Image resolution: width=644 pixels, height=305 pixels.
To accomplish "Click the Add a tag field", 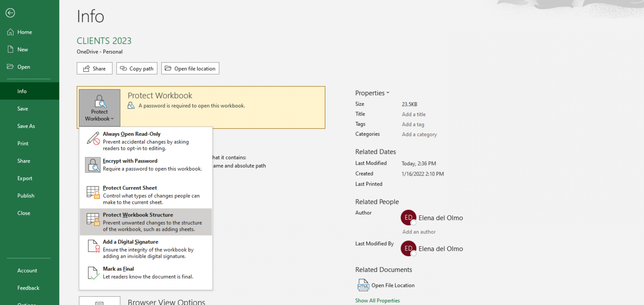I will [x=413, y=124].
